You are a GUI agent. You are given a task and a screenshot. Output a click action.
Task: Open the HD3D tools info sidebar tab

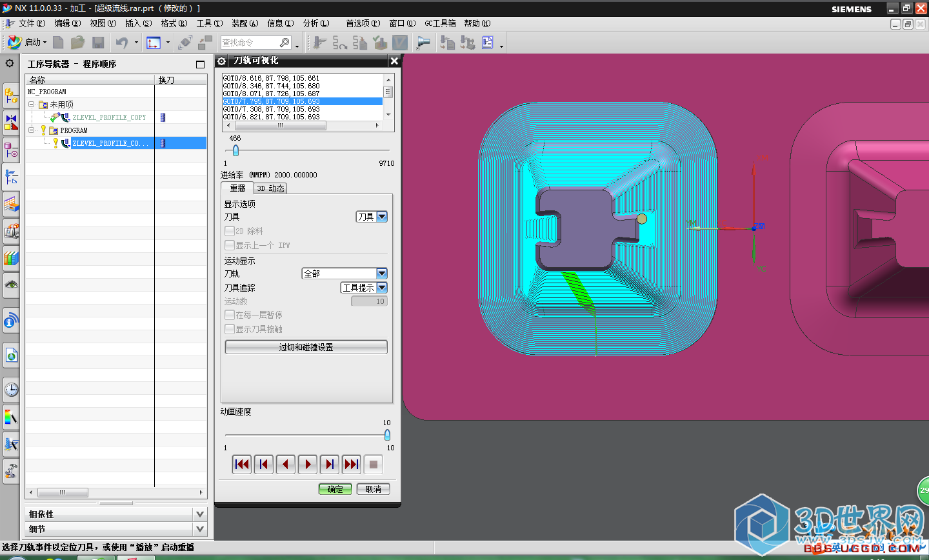click(11, 320)
